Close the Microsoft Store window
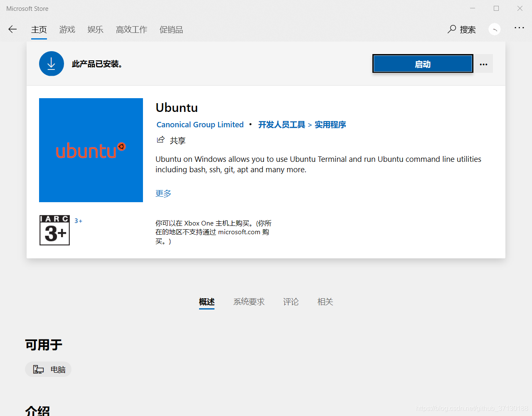The image size is (532, 416). pos(520,8)
